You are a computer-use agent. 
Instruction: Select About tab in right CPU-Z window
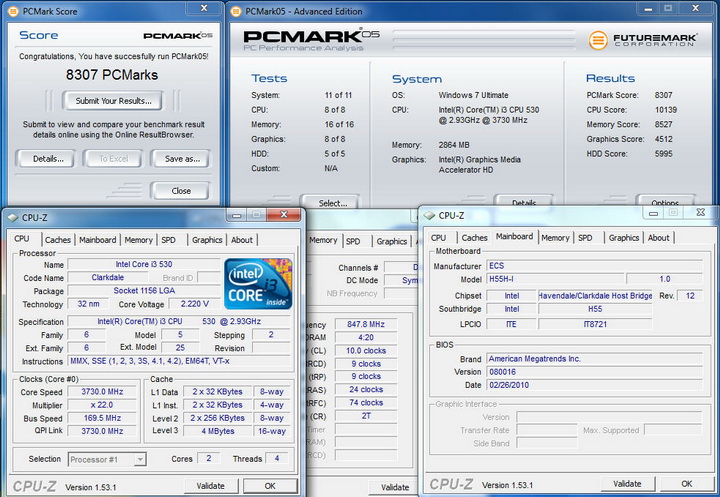tap(658, 238)
